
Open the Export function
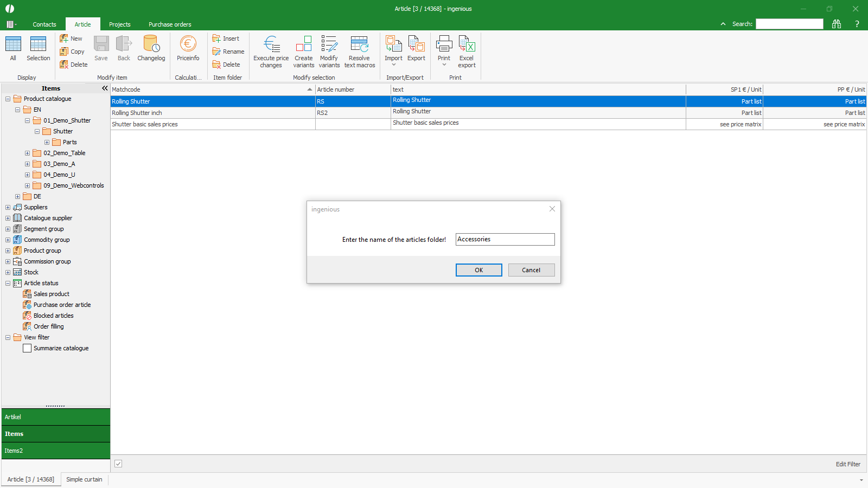point(416,44)
